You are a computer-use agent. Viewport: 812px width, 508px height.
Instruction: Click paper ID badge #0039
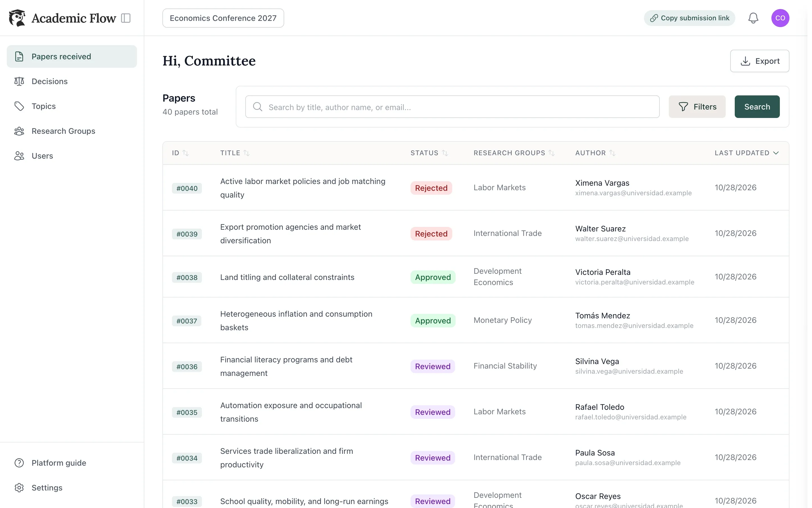[x=187, y=234]
